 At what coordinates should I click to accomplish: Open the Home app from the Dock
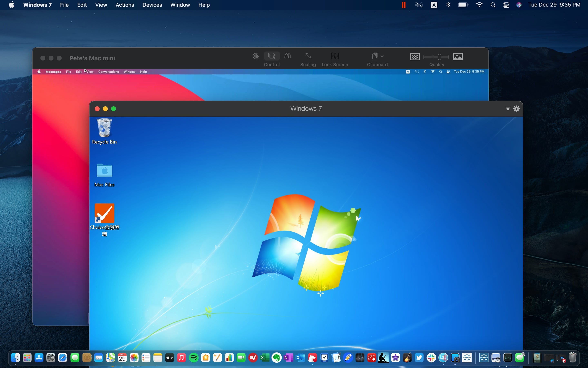pos(206,358)
